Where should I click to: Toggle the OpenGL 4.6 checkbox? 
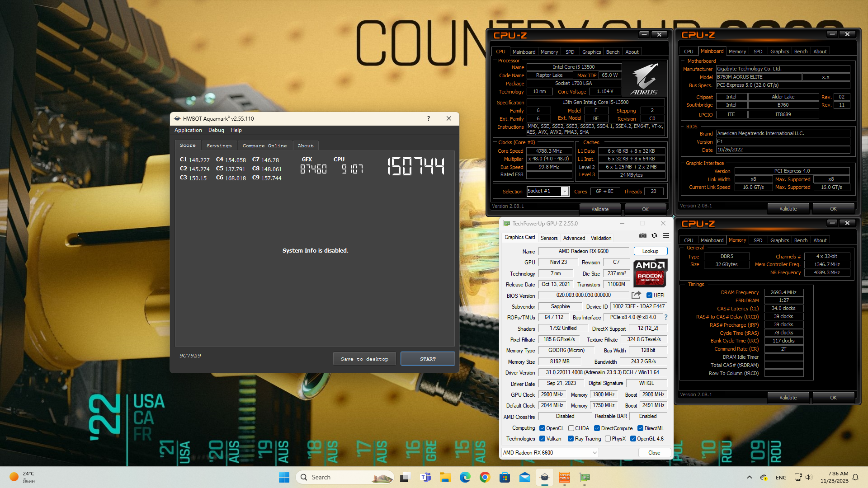633,439
